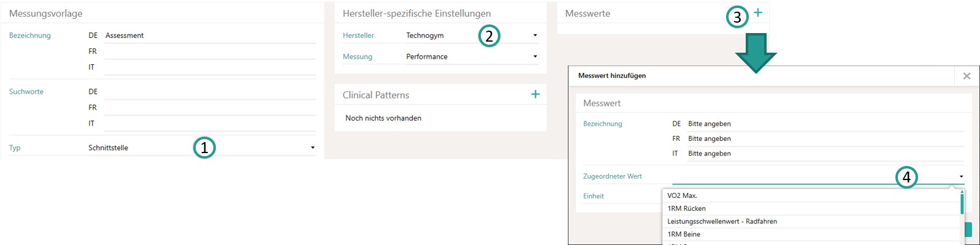
Task: Click the dropdown list scrollbar
Action: pos(962,204)
